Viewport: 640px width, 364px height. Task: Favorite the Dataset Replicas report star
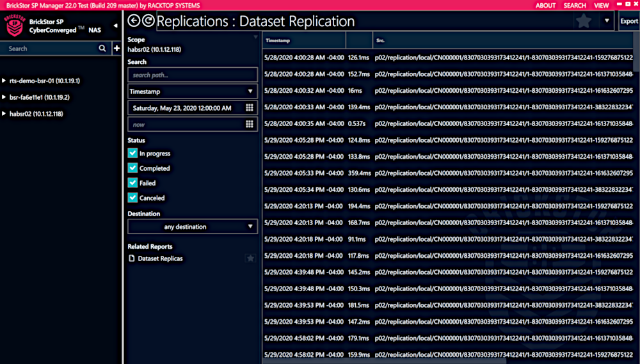tap(251, 258)
